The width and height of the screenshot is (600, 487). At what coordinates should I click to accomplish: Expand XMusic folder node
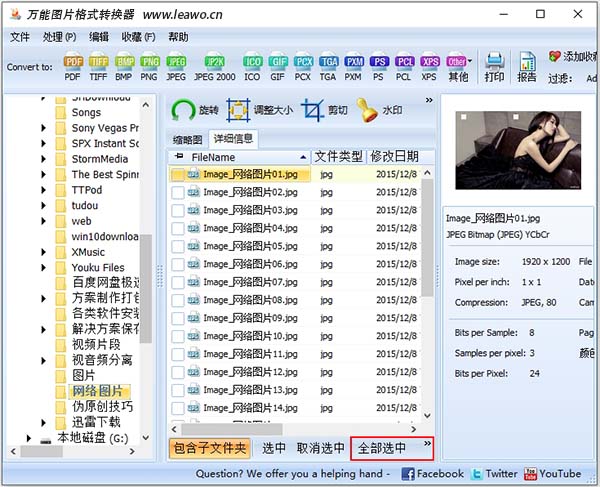(44, 252)
